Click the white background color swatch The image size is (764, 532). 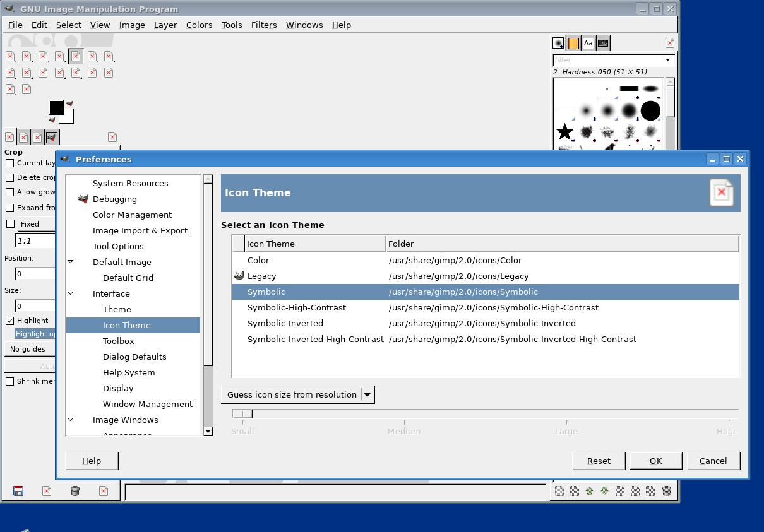click(68, 117)
